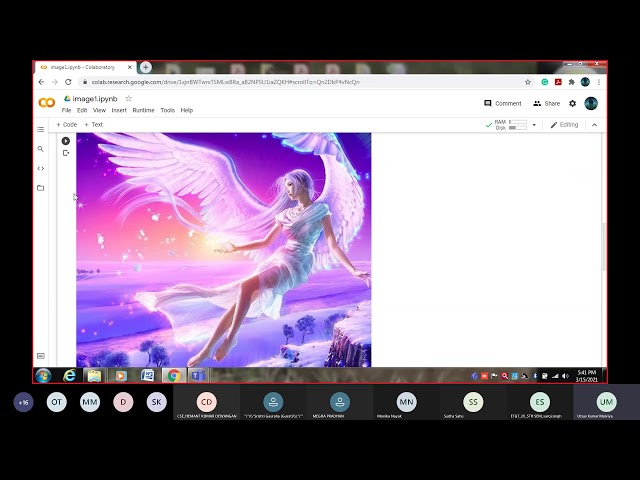Select participant tile MN
The image size is (640, 480).
pos(407,402)
